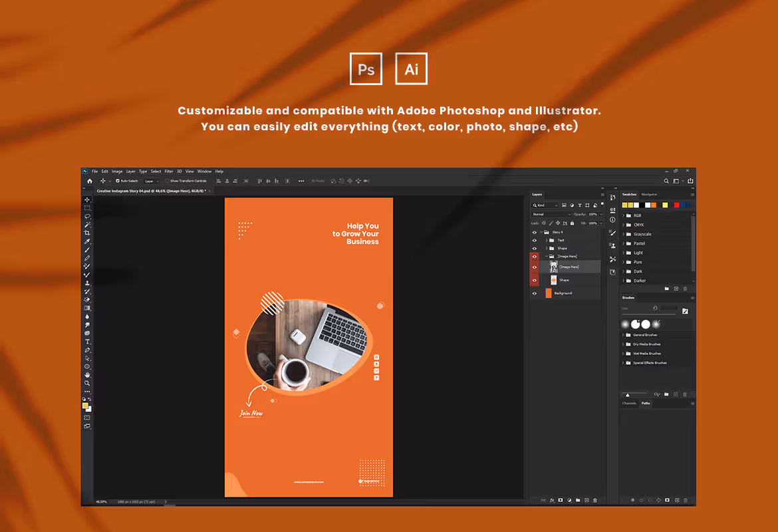This screenshot has height=532, width=778.
Task: Toggle the layer filter on/off switch
Action: click(602, 203)
